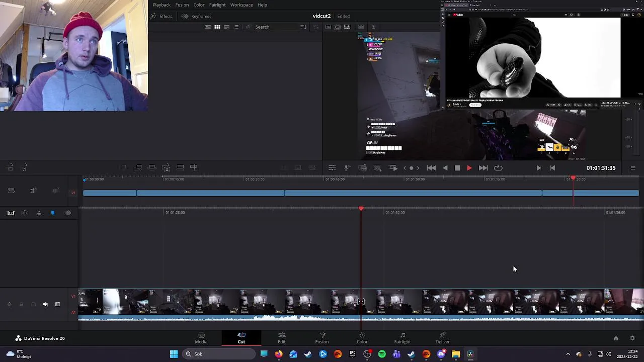The width and height of the screenshot is (644, 362).
Task: Go to next edit point button
Action: pyautogui.click(x=539, y=168)
